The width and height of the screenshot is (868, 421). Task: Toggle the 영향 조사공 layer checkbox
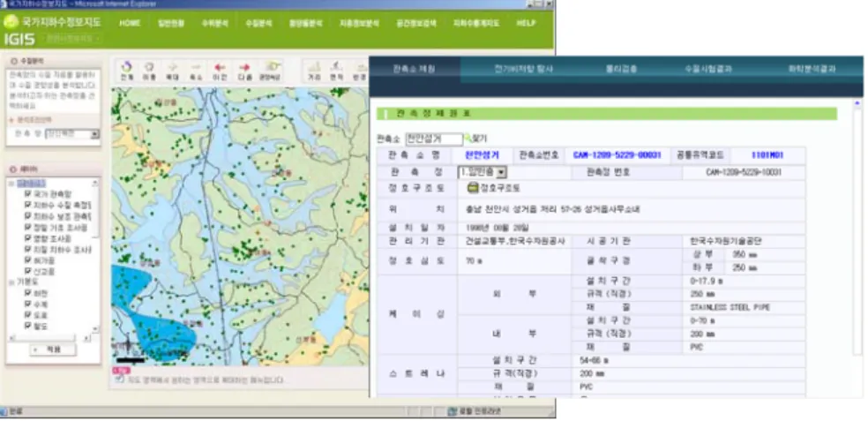[x=27, y=238]
